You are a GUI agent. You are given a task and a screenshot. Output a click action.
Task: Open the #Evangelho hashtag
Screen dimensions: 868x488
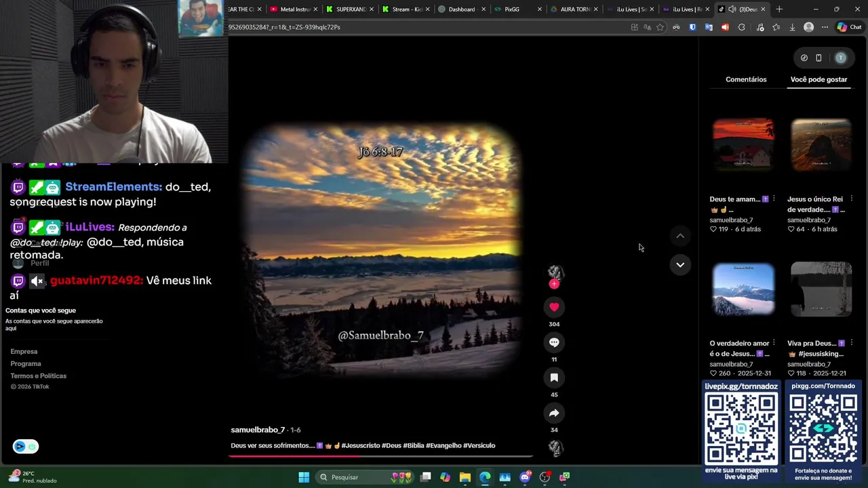443,445
